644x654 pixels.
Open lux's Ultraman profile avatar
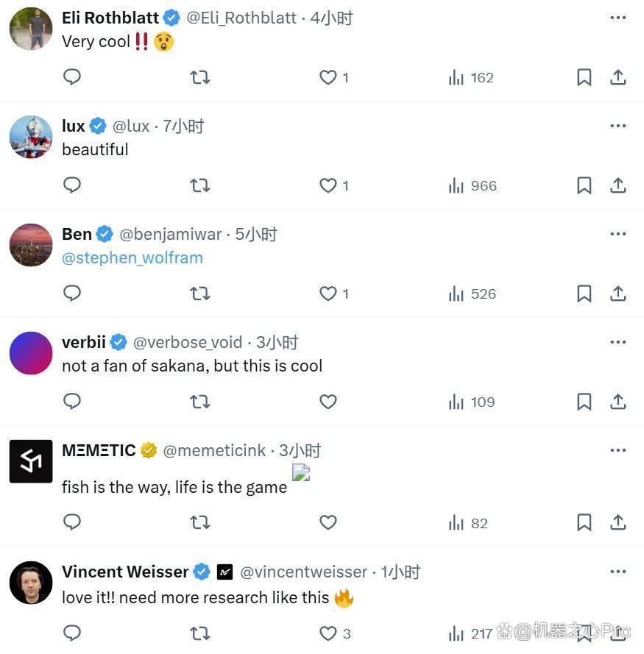pyautogui.click(x=31, y=137)
